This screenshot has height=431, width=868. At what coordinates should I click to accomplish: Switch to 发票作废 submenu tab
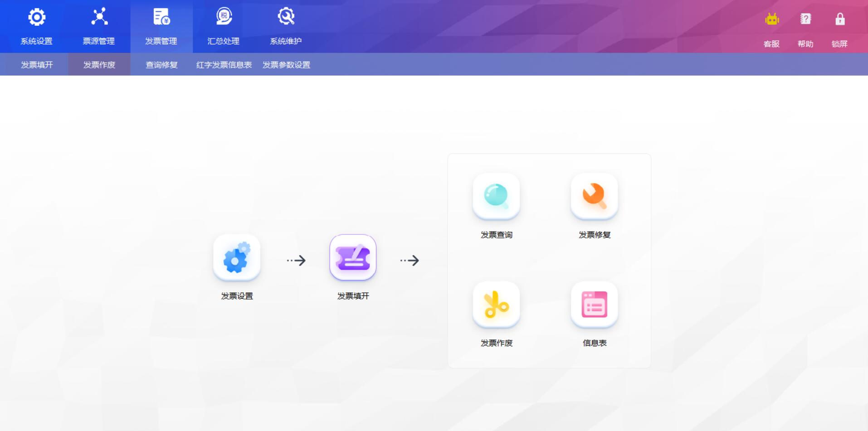(x=99, y=65)
